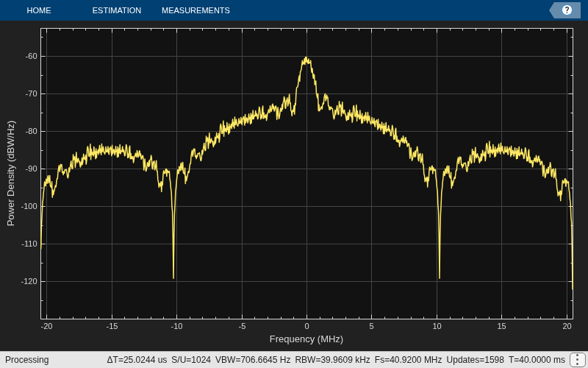Click the RBW=39.9609 kHz status readout
Viewport: 588px width, 368px height.
[x=332, y=360]
